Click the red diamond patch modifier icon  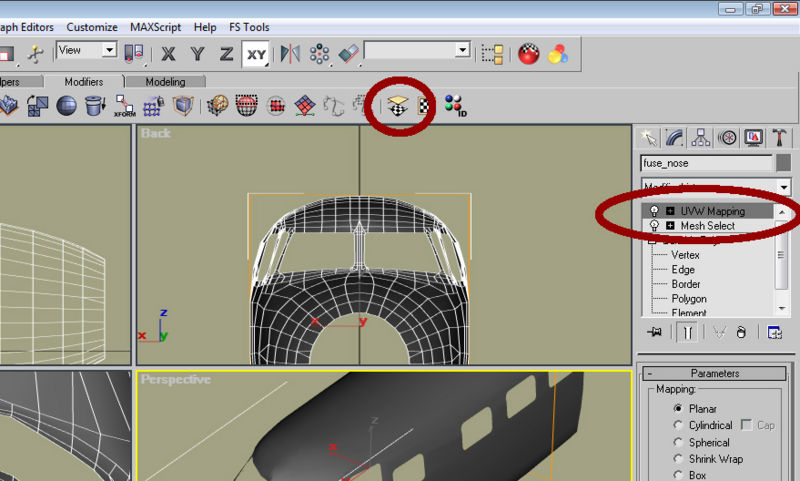pyautogui.click(x=305, y=106)
